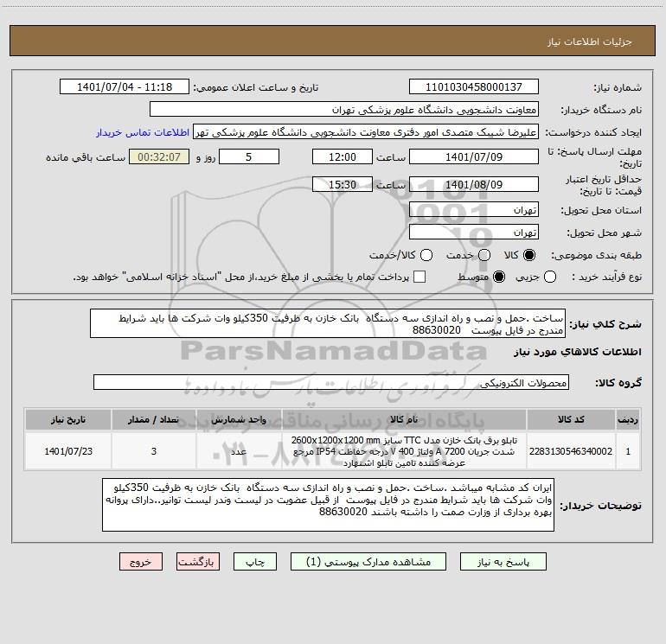666x644 pixels.
Task: Toggle the اسناد خزانه اسلامی payment checkbox
Action: coord(419,277)
